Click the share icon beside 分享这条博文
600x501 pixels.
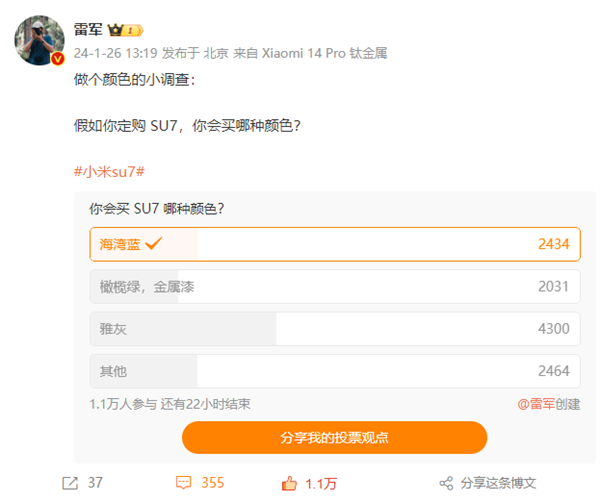pos(446,483)
